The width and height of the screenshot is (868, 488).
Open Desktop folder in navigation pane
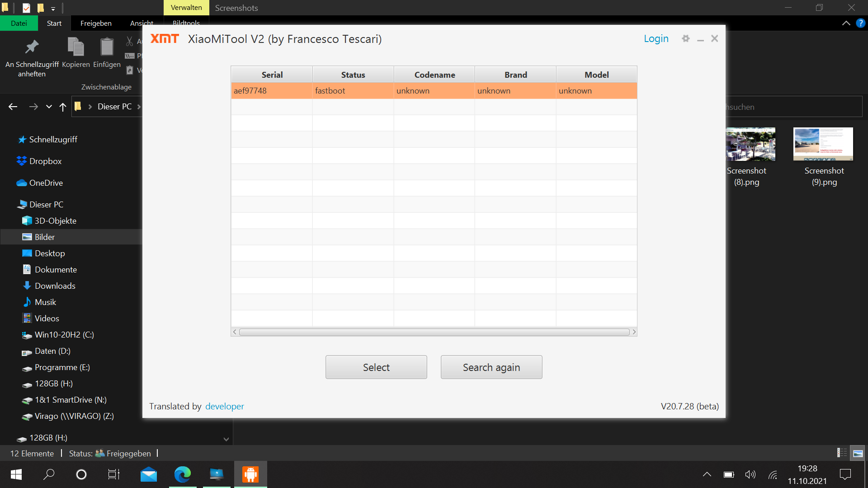point(50,253)
